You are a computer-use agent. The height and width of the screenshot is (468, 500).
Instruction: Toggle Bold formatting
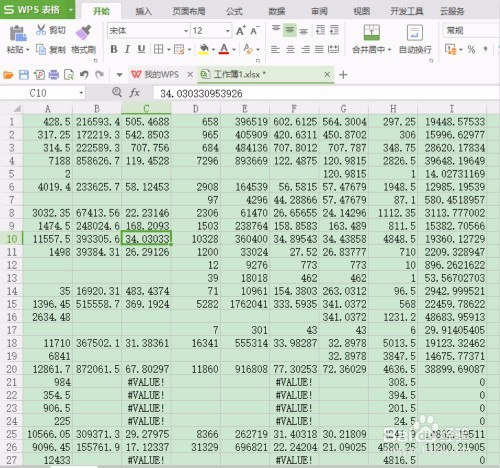pos(114,49)
